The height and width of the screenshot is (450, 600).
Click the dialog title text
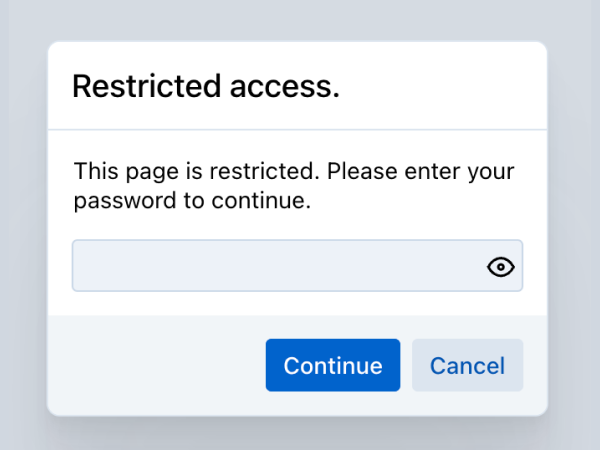[206, 87]
